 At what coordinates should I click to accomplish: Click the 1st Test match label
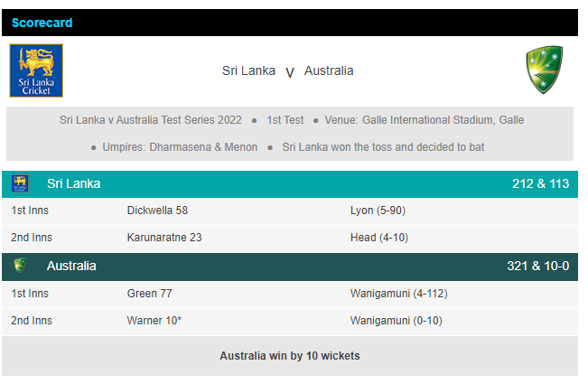coord(285,120)
